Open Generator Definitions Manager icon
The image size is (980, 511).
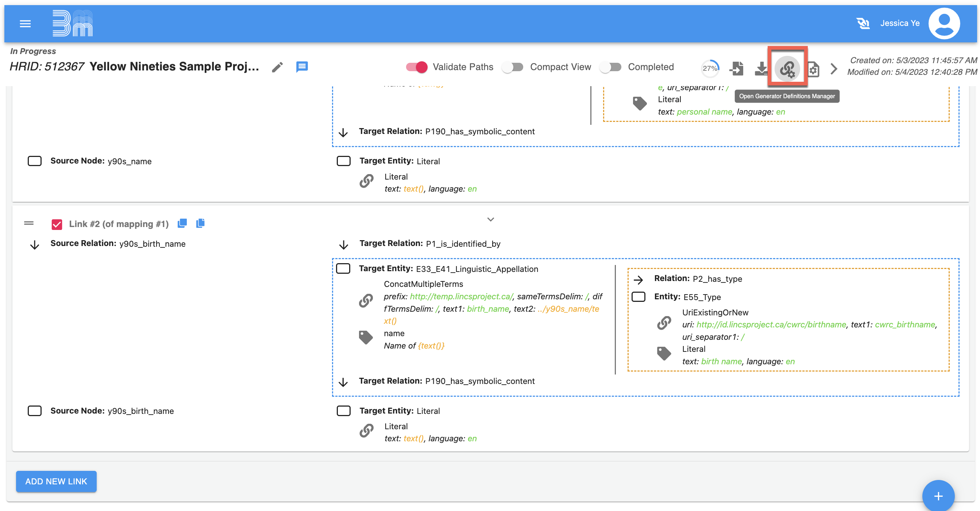coord(787,69)
